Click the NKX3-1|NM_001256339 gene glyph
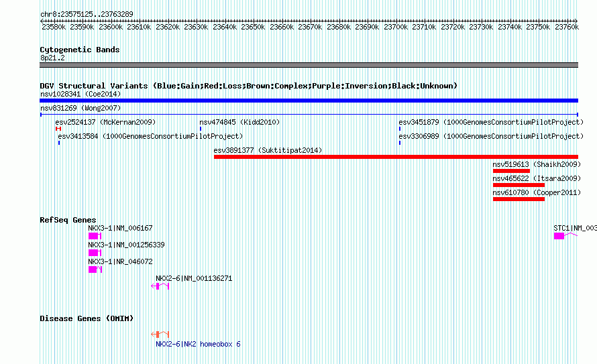This screenshot has width=597, height=364. [95, 253]
